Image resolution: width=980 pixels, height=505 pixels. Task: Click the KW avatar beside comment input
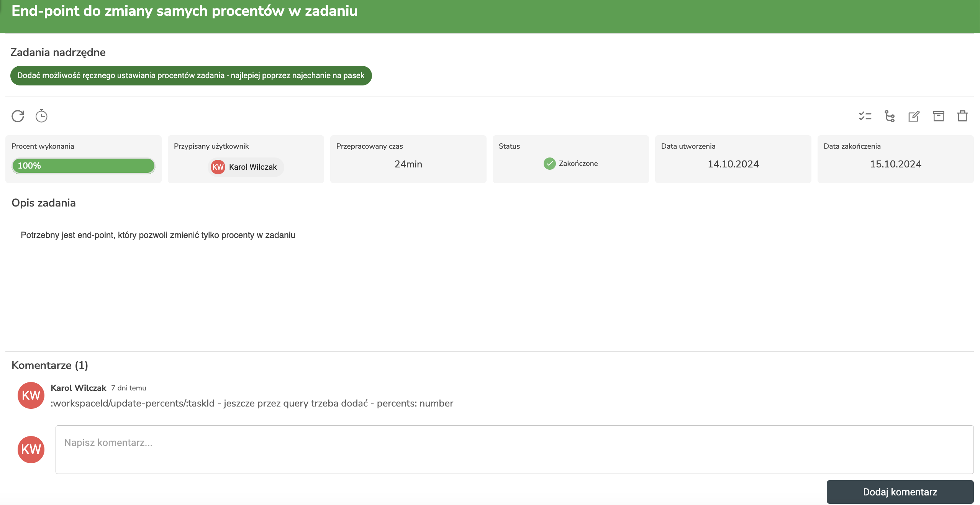tap(31, 449)
